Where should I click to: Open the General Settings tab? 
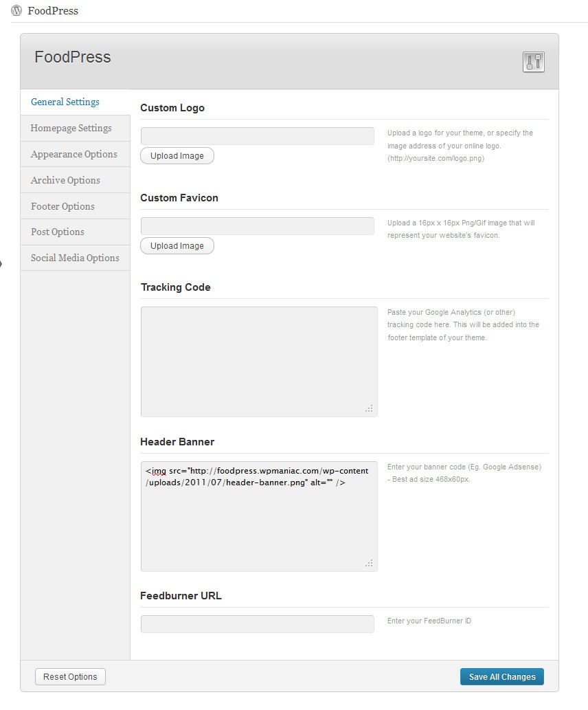pos(65,102)
